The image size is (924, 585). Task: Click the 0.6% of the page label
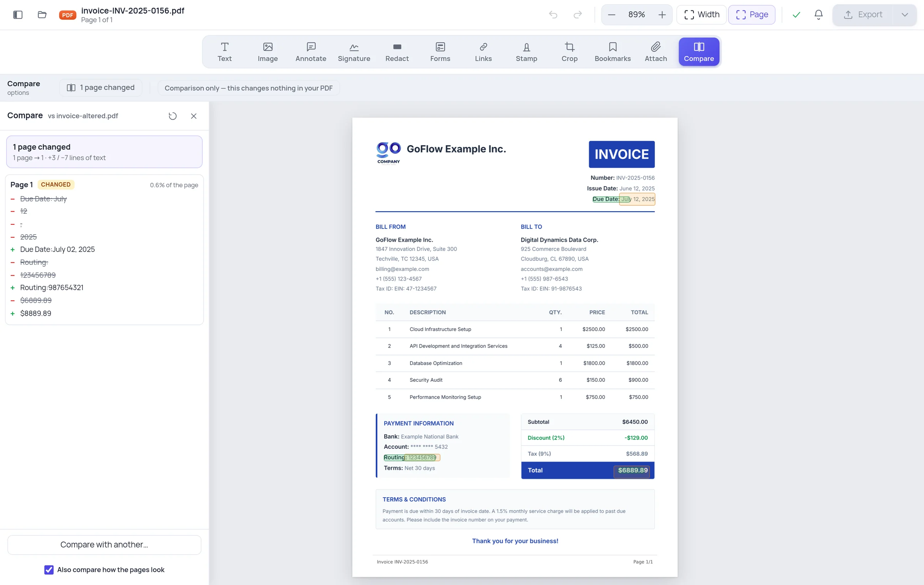tap(174, 185)
